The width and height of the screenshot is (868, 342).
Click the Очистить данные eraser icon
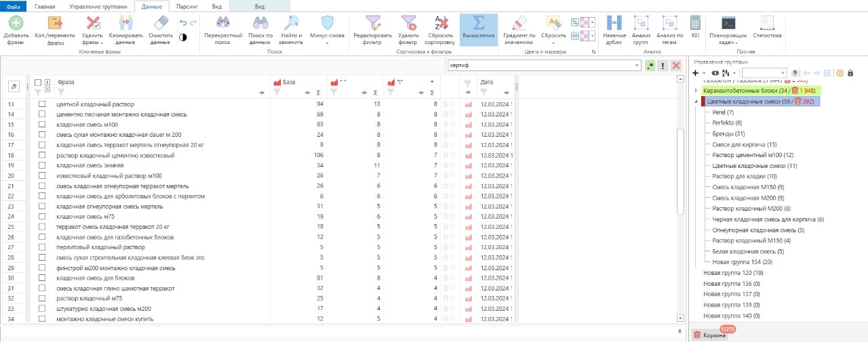160,24
